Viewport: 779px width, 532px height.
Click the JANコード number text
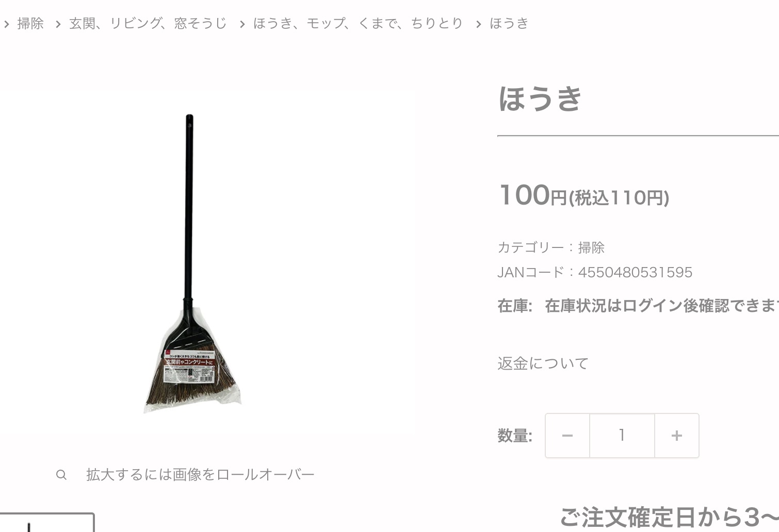[635, 272]
